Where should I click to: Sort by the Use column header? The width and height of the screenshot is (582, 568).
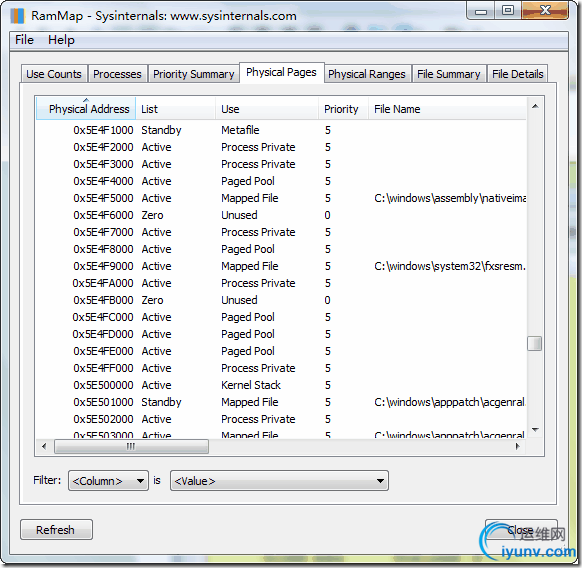[x=267, y=109]
